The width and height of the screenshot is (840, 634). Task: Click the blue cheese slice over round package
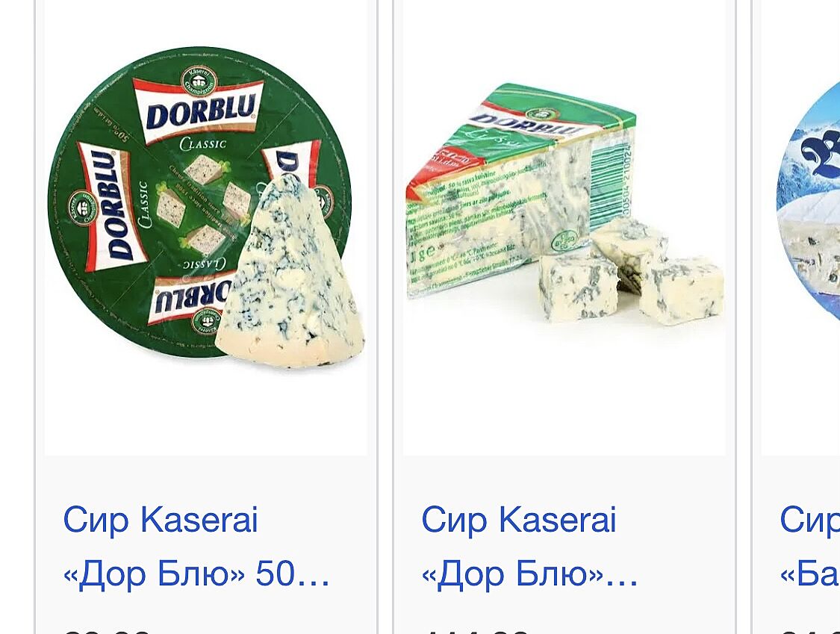(x=290, y=272)
